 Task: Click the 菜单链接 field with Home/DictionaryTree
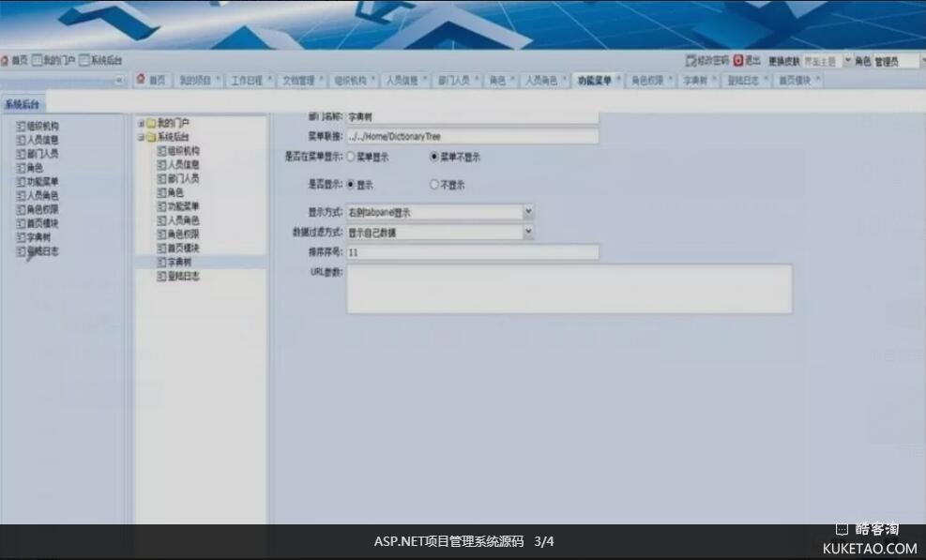[472, 136]
